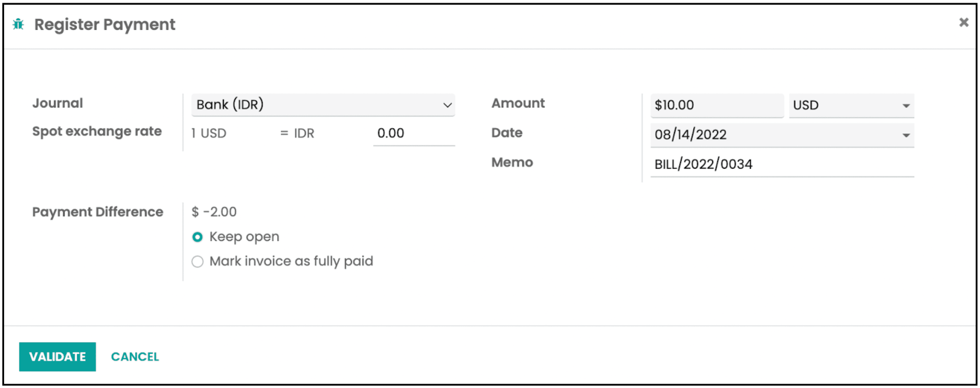
Task: Expand the date picker arrow
Action: (x=906, y=135)
